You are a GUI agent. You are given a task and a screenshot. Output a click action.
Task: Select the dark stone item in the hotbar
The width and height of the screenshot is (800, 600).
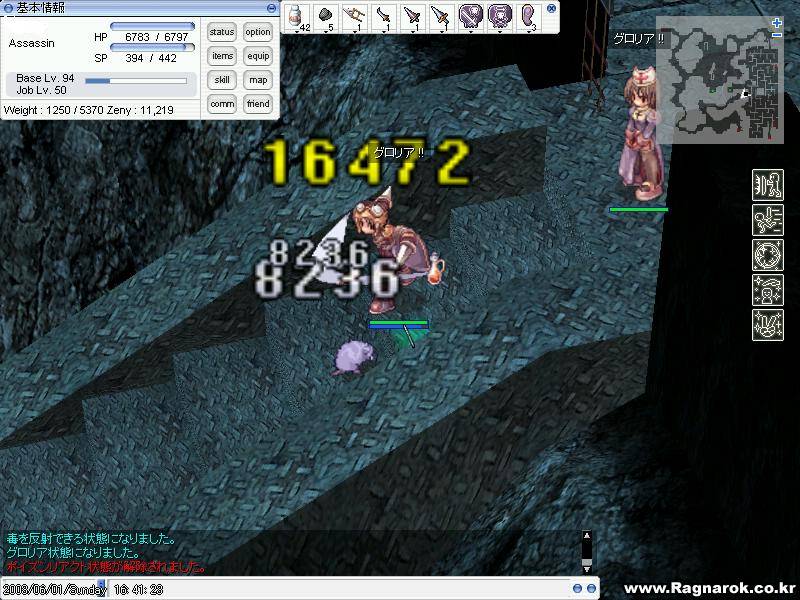pos(325,16)
